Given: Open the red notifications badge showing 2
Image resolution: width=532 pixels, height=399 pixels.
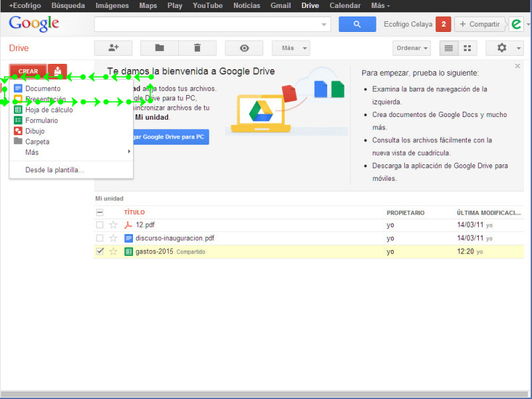Looking at the screenshot, I should (443, 24).
